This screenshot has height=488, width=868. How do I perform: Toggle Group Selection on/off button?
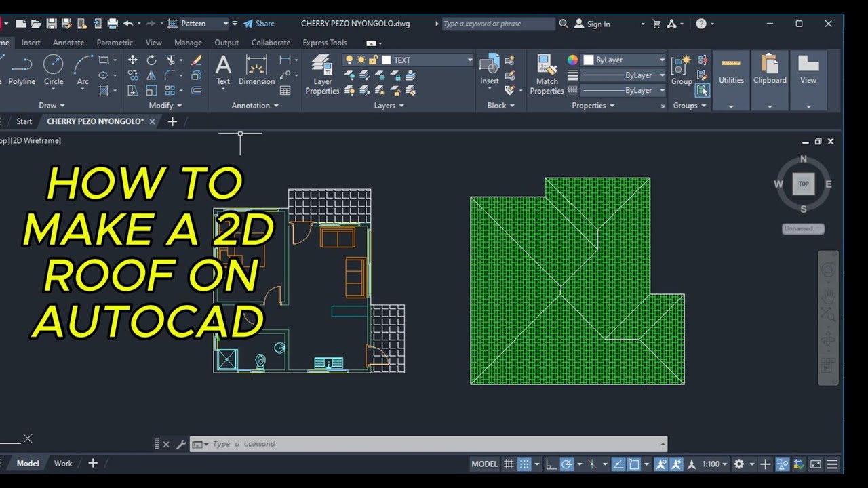coord(702,90)
